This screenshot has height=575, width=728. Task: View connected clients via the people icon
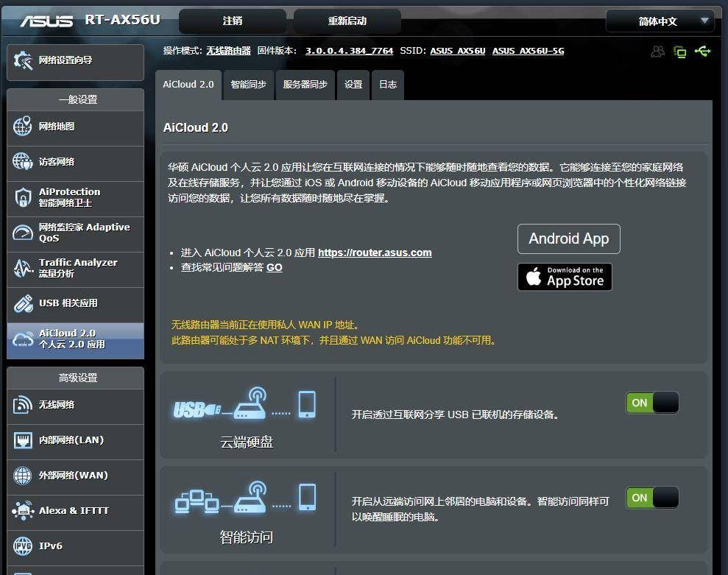click(x=657, y=51)
